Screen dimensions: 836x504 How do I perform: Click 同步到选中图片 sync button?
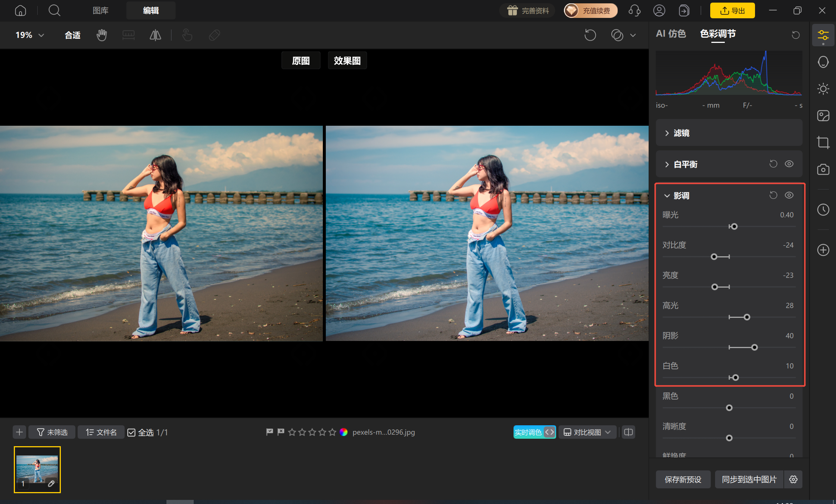coord(749,479)
